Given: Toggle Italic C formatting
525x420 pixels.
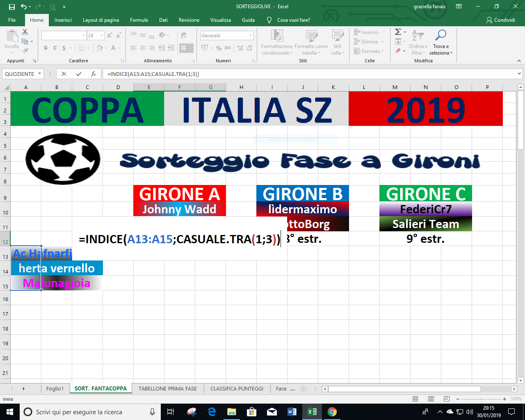Looking at the screenshot, I should point(55,48).
